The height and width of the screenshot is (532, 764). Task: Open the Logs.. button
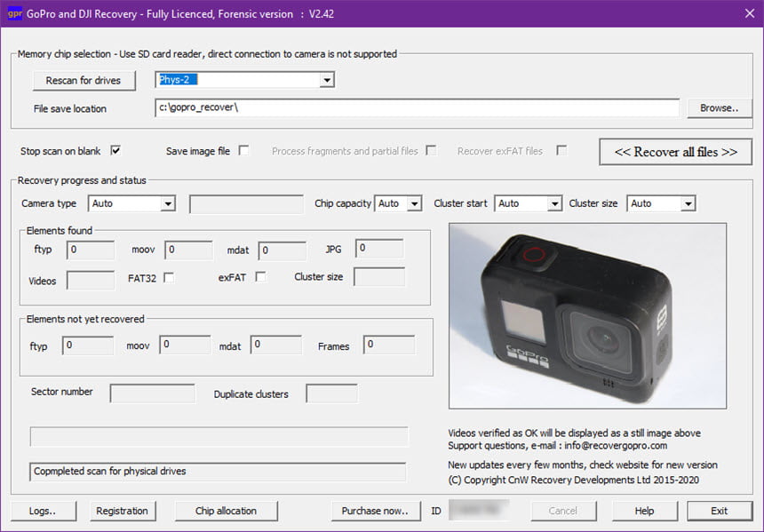[43, 511]
